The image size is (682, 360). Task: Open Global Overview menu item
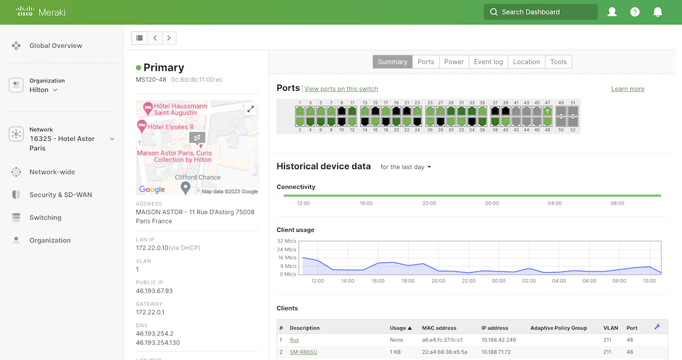click(56, 46)
